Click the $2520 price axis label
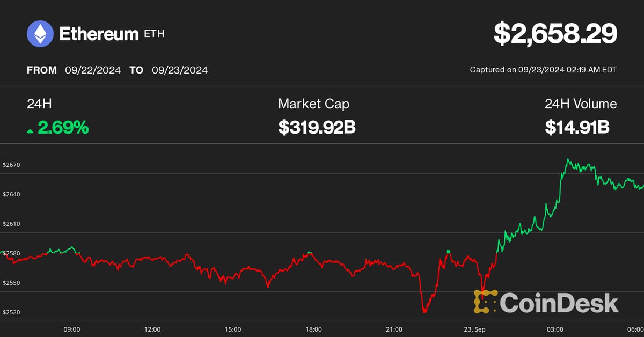 [x=12, y=311]
